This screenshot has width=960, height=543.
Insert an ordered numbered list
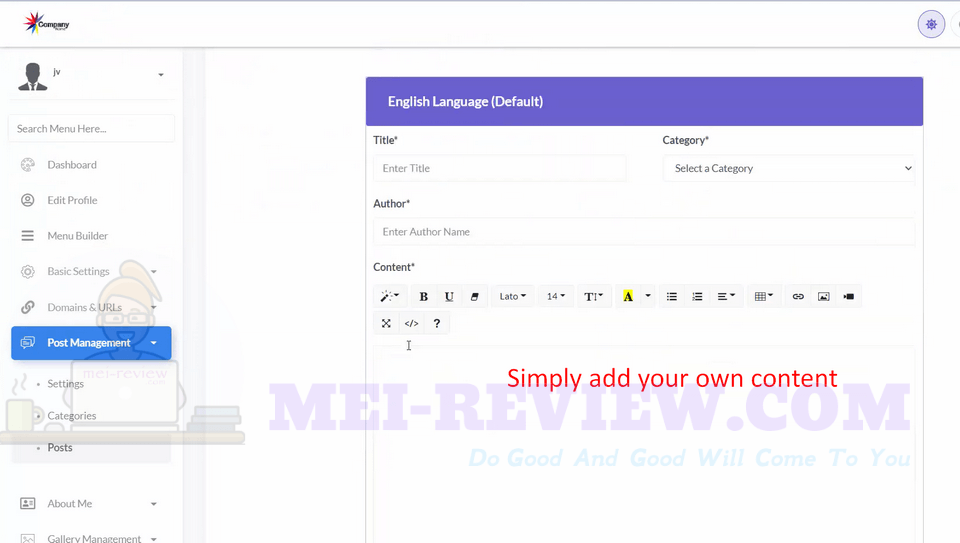(697, 296)
